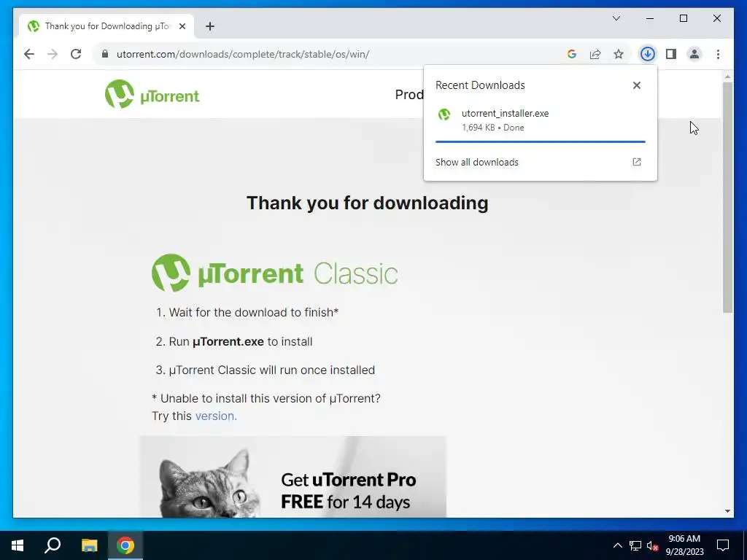Click the scrollbar down arrow
The image size is (747, 560).
point(727,511)
